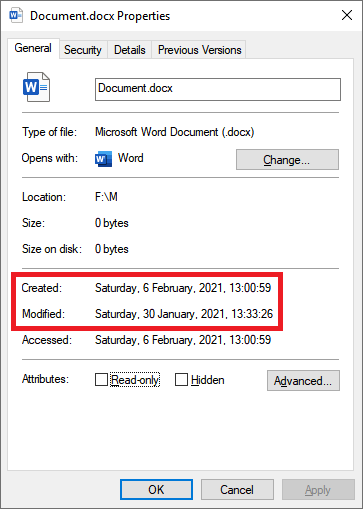The width and height of the screenshot is (363, 509).
Task: Click the Document.docx Properties title text
Action: click(x=100, y=16)
